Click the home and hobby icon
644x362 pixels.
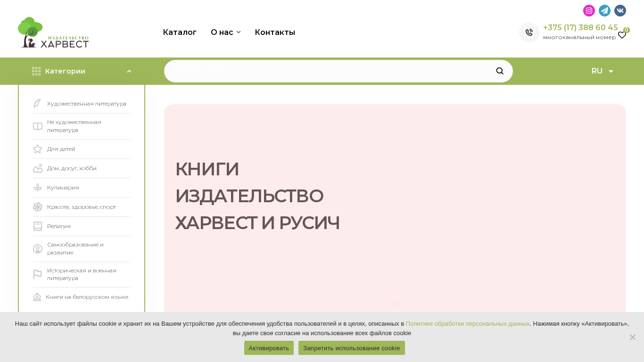pyautogui.click(x=38, y=168)
